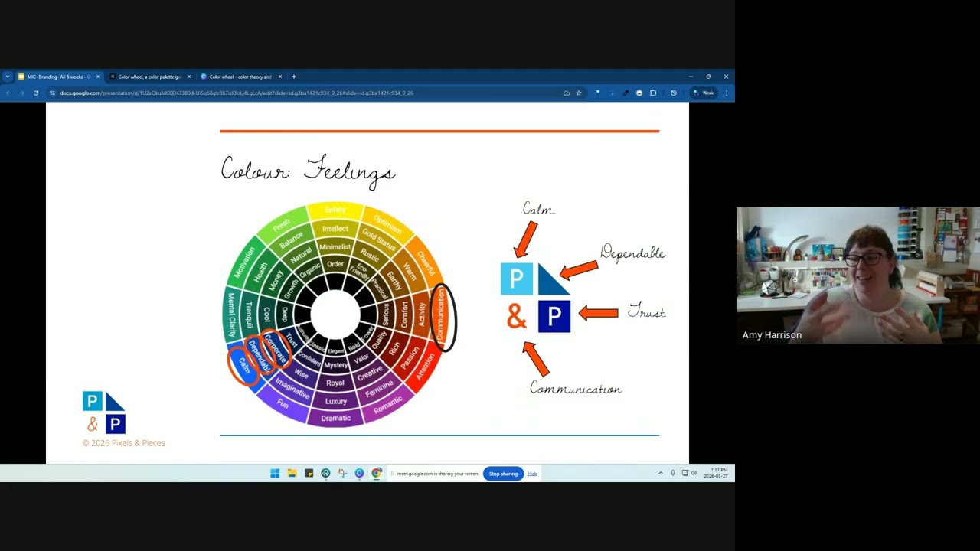Open the Color wheel - color theory tab
Screen dimensions: 980x551
coord(240,77)
